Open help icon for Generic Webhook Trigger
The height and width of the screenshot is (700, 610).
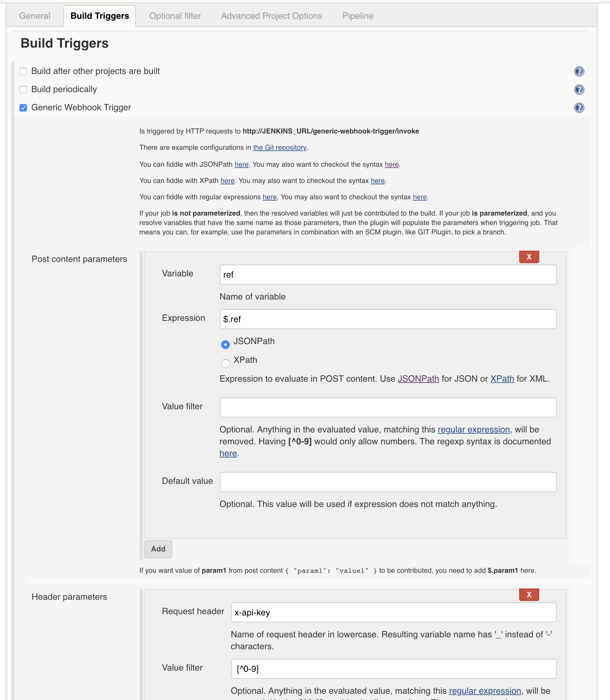(579, 108)
